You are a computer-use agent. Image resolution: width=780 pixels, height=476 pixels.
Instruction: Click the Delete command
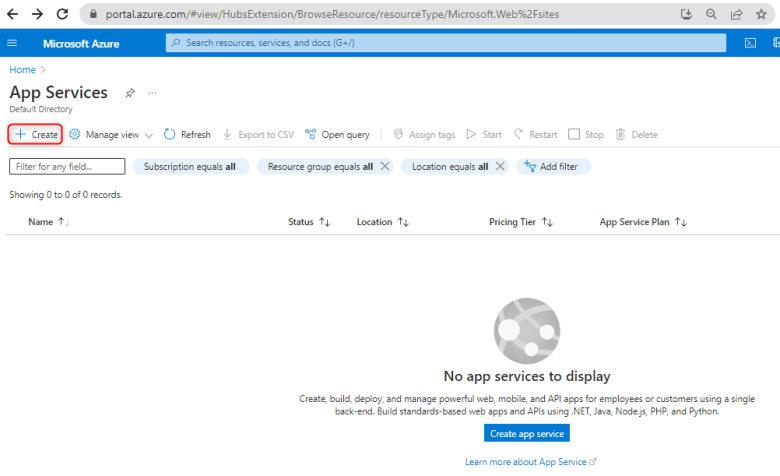pos(636,134)
